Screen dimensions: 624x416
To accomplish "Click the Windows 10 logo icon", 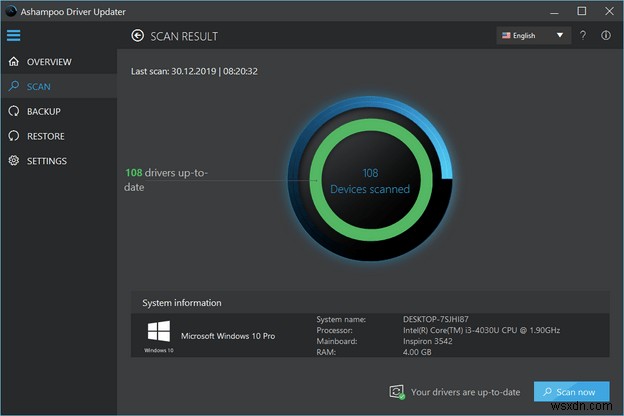I will [x=159, y=331].
